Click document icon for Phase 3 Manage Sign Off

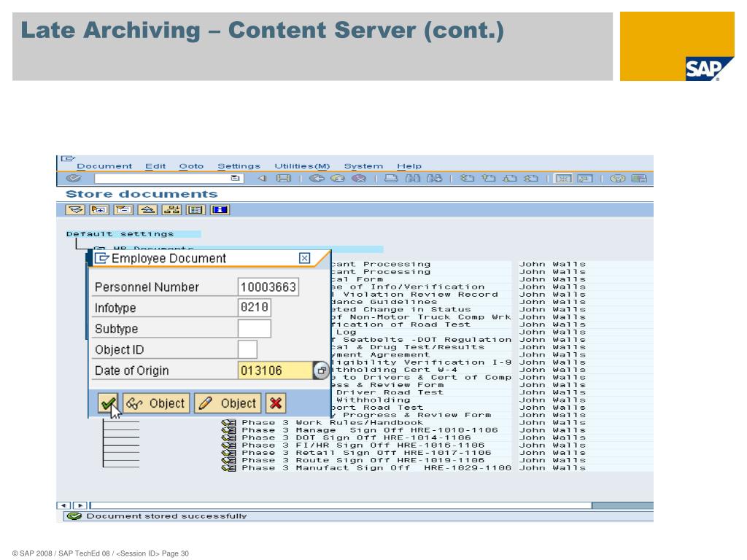click(x=228, y=430)
